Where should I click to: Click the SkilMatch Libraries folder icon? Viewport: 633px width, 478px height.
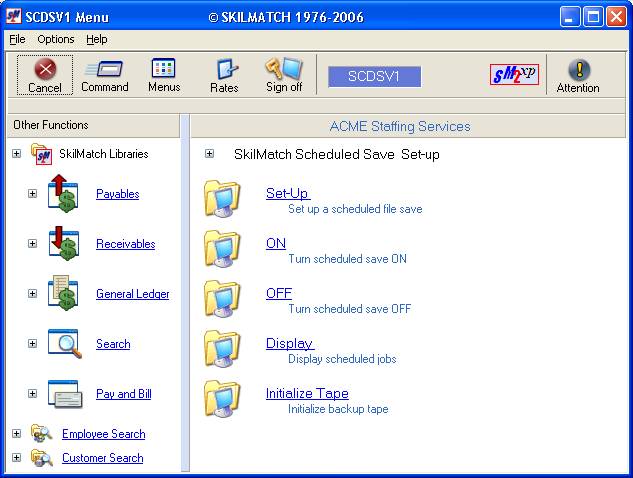(x=42, y=153)
